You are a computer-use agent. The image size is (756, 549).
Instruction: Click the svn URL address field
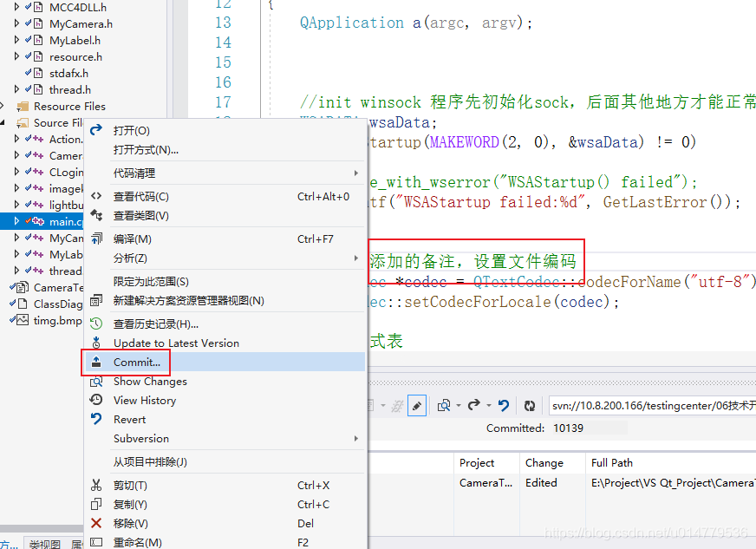tap(646, 405)
